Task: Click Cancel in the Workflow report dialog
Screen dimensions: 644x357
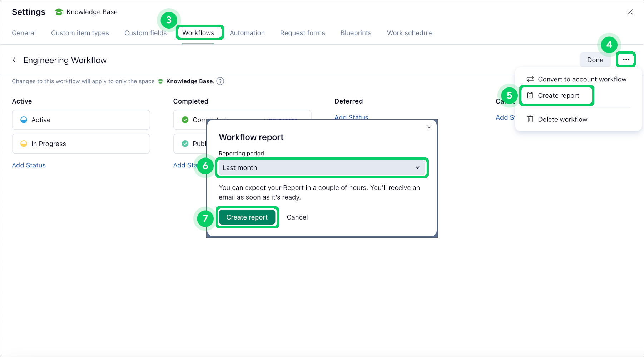Action: tap(297, 217)
